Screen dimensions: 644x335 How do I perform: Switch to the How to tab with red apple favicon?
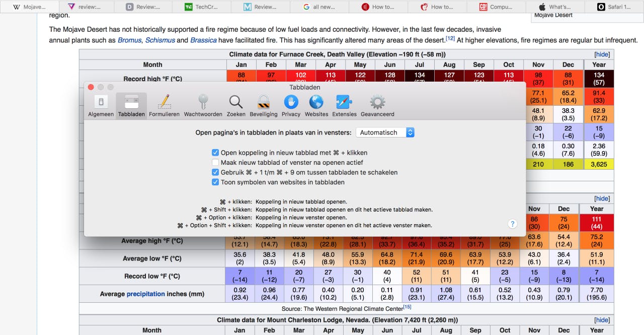coord(437,7)
